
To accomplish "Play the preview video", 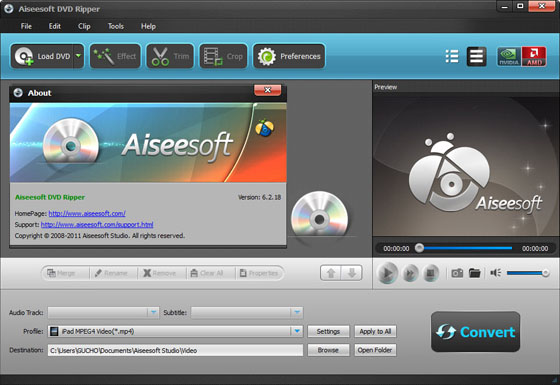I will [x=388, y=273].
